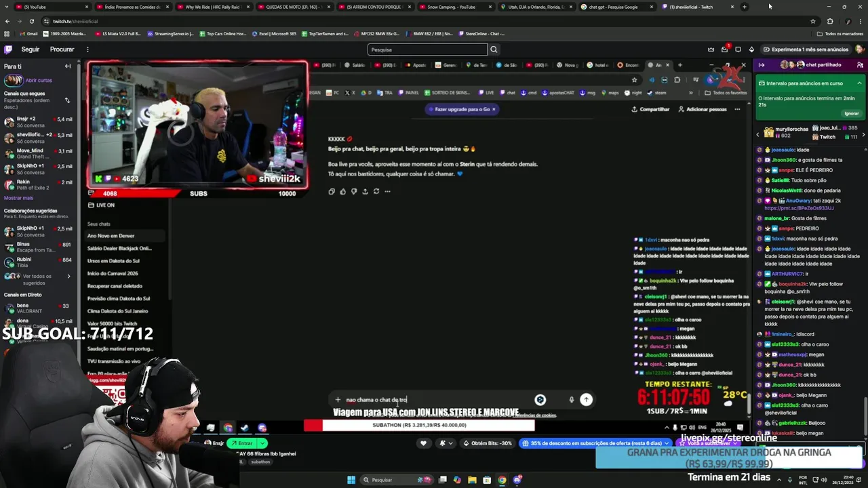868x488 pixels.
Task: Collapse the Para ti sidebar arrow
Action: click(x=68, y=66)
